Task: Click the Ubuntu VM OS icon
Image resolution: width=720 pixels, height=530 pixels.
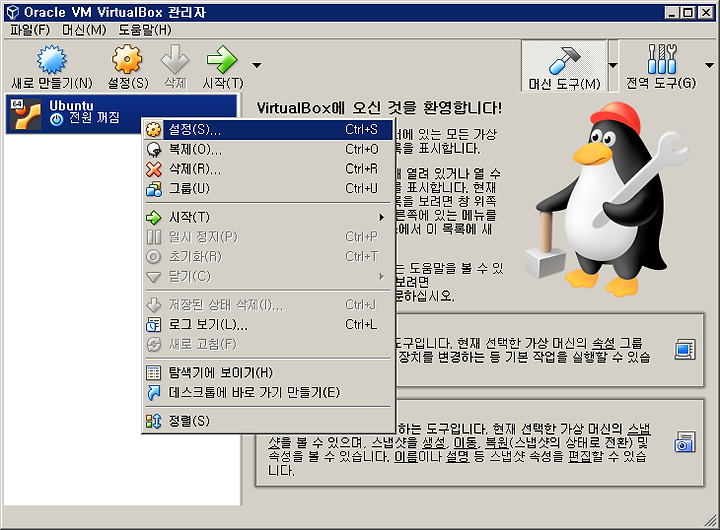Action: 26,113
